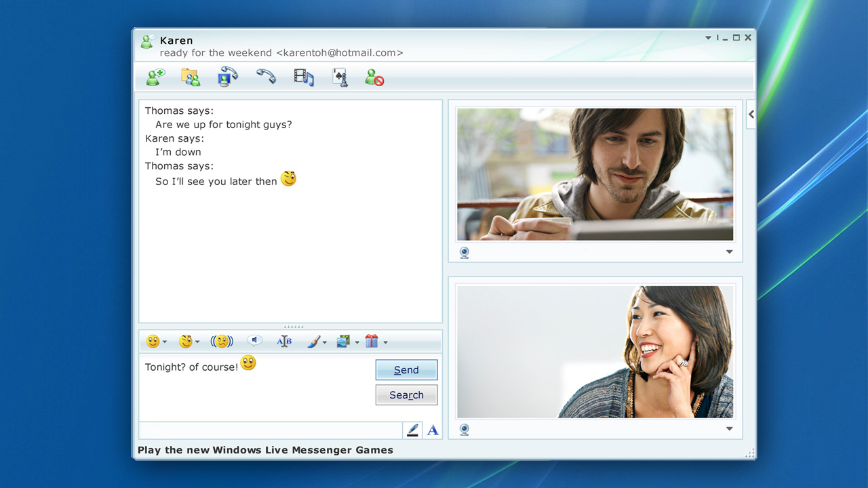Change the message font
868x488 pixels.
284,341
